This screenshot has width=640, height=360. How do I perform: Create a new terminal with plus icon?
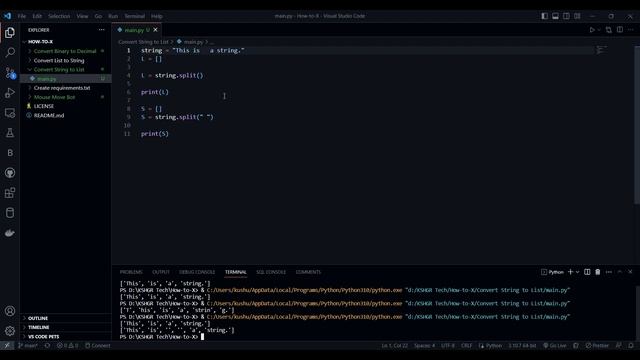(x=570, y=272)
